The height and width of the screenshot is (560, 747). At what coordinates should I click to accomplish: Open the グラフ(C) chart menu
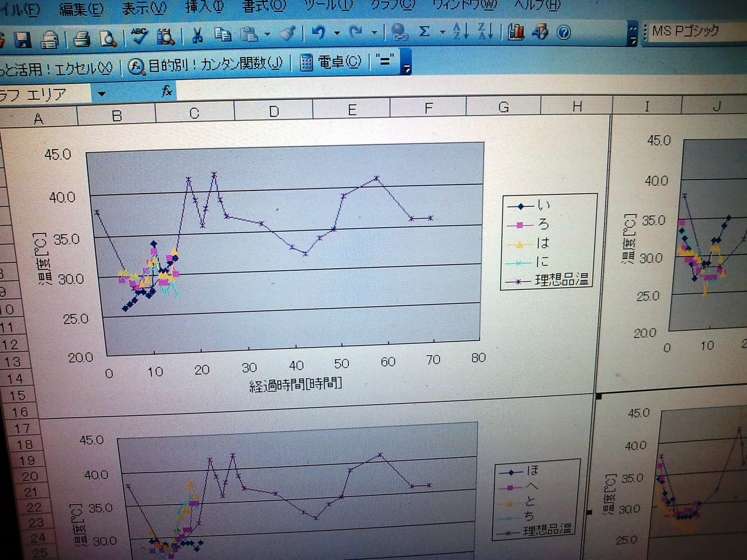393,5
